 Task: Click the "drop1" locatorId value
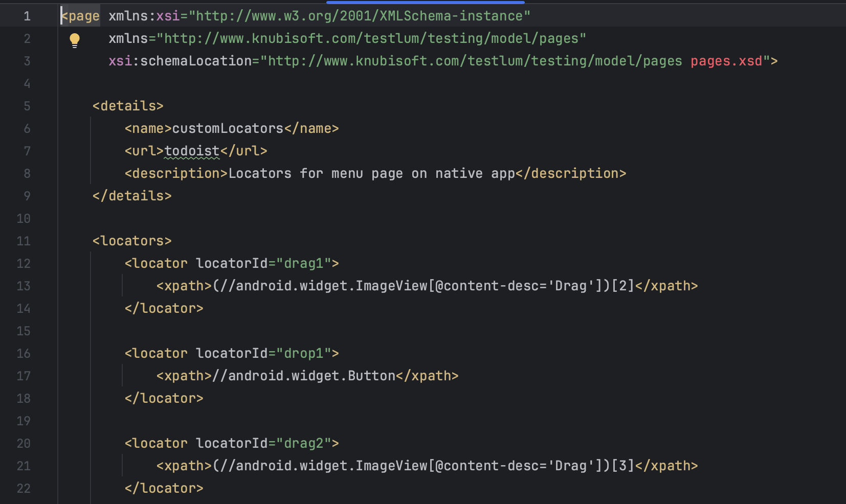(x=304, y=353)
